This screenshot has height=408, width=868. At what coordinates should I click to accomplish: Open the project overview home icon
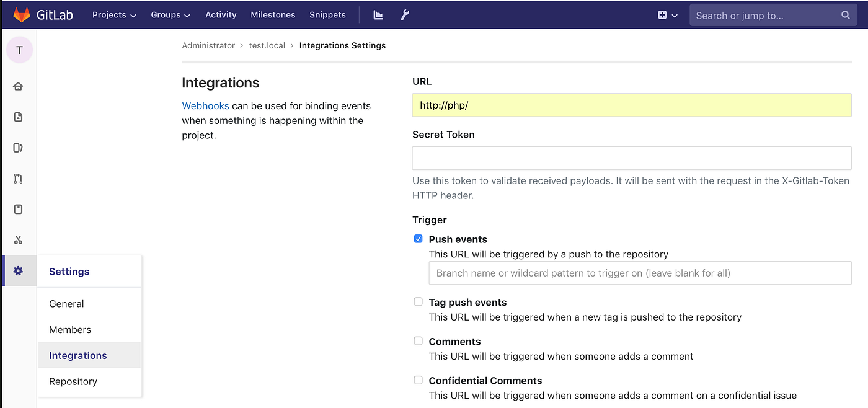19,86
